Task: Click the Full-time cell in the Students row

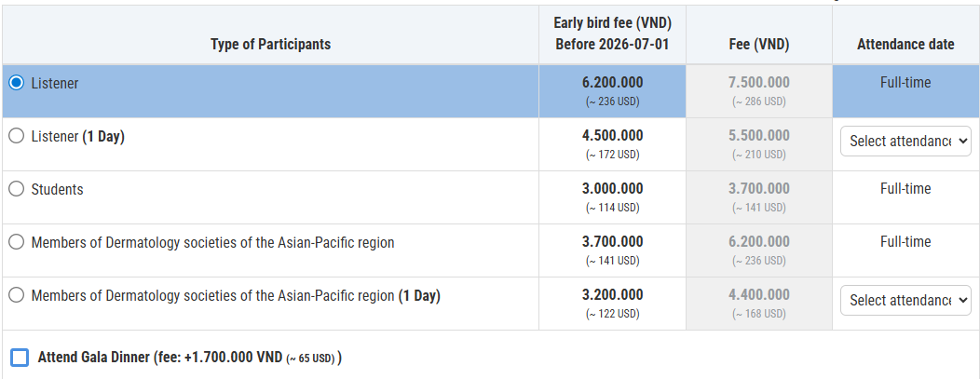Action: click(x=905, y=188)
